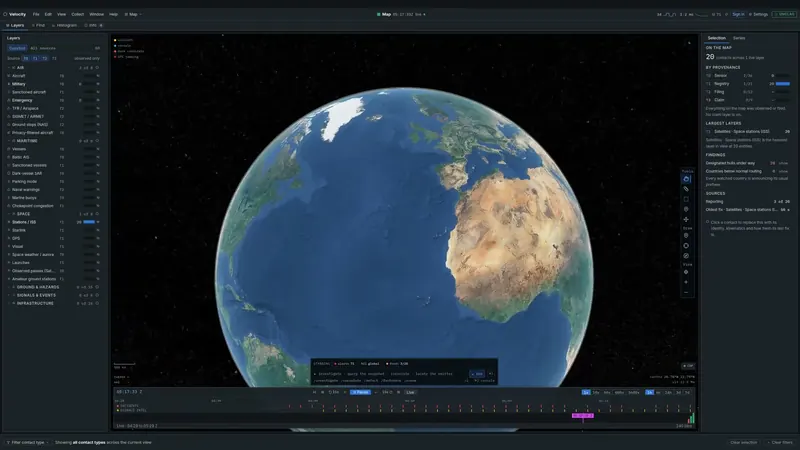Screen dimensions: 800x450
Task: Click the T0 source filter chip
Action: point(26,58)
